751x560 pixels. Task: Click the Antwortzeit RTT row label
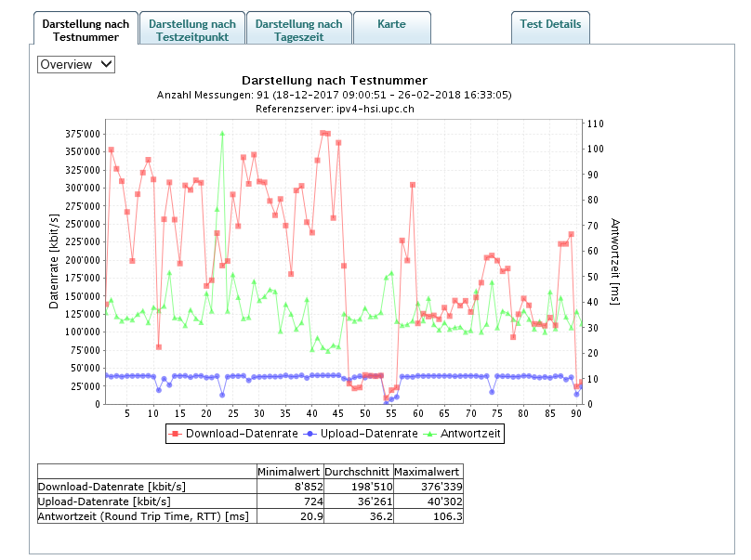pos(146,515)
